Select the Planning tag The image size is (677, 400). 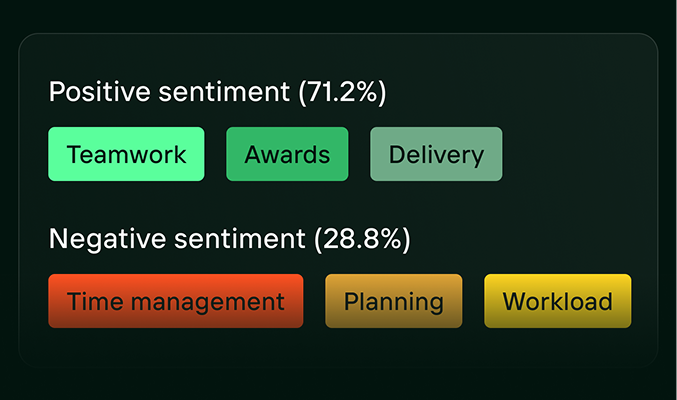tap(394, 301)
